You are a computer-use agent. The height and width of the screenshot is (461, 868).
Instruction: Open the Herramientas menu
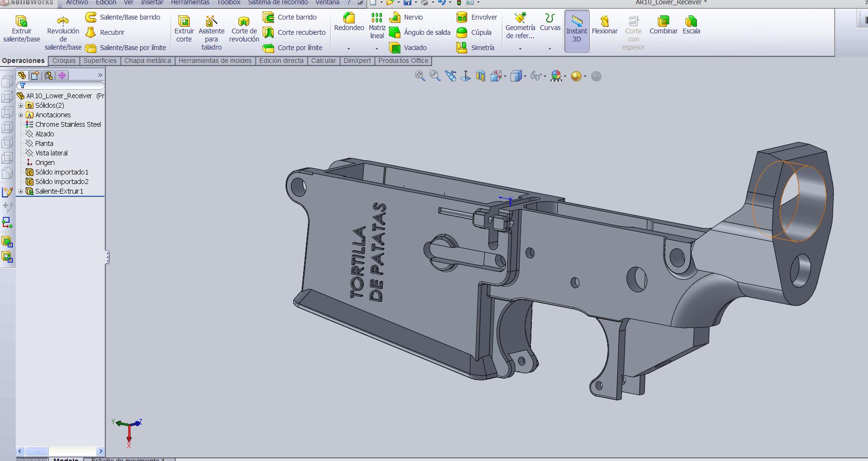pos(190,2)
